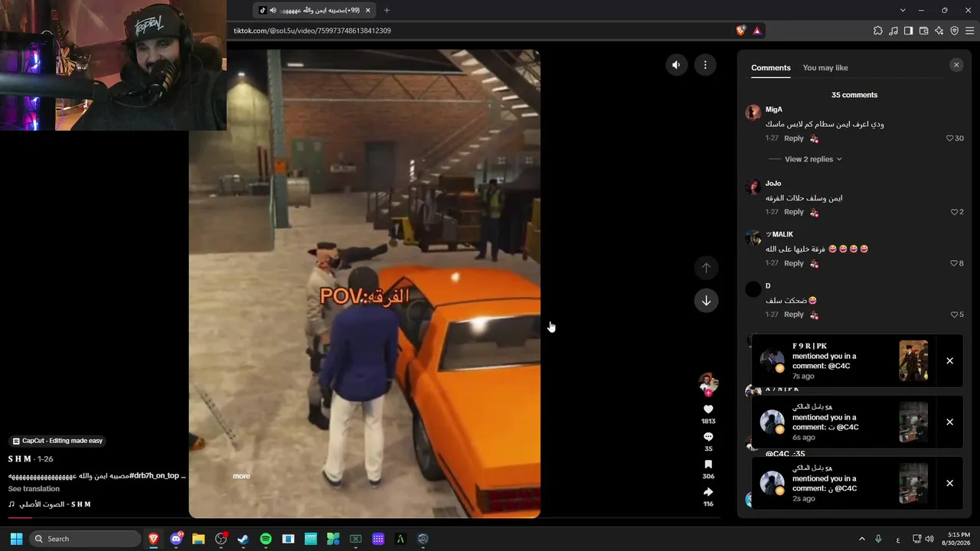The height and width of the screenshot is (551, 980).
Task: Open the browser Extensions puzzle icon
Action: [878, 31]
